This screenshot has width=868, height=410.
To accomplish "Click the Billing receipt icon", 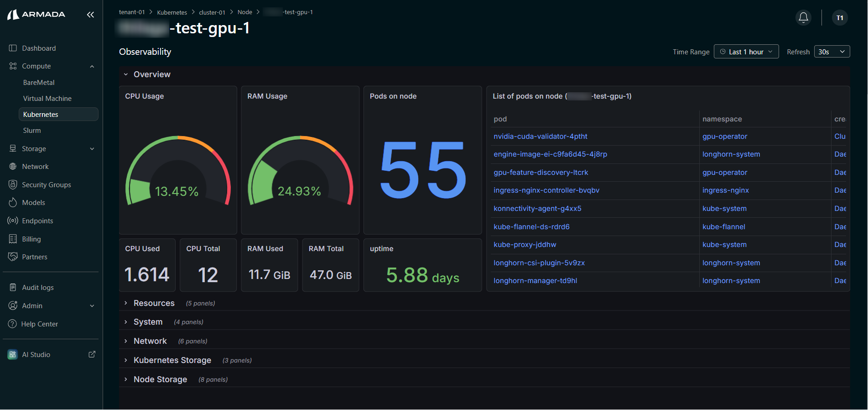I will point(13,239).
